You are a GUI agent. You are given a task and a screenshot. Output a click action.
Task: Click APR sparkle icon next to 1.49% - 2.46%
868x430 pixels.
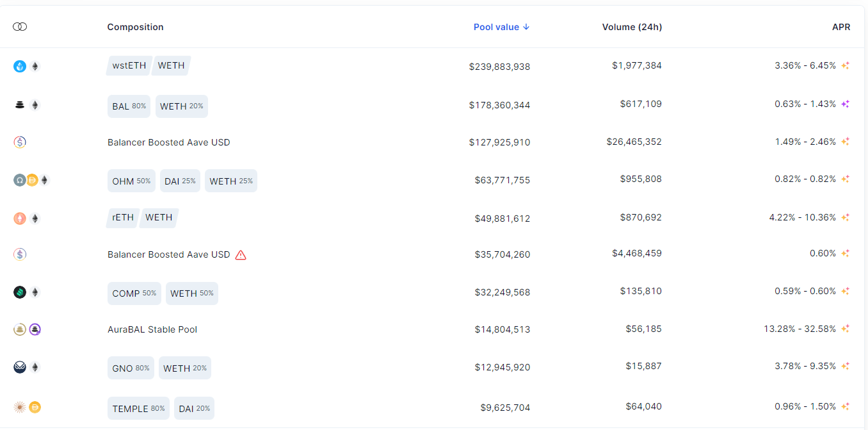click(x=846, y=142)
